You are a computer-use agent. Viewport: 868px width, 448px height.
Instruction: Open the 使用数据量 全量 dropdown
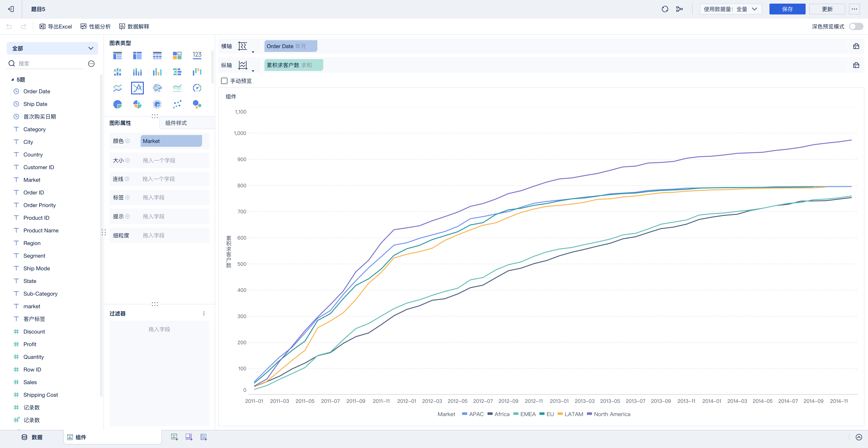(731, 9)
